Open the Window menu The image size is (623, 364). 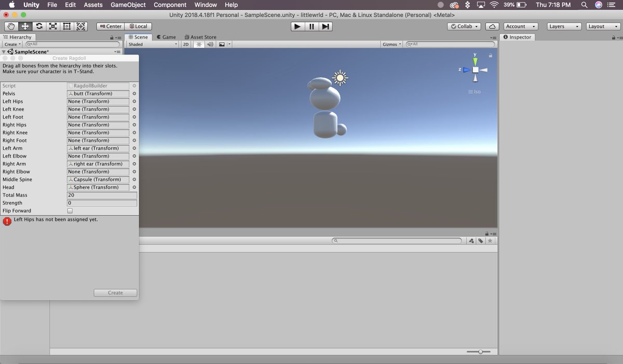tap(206, 5)
